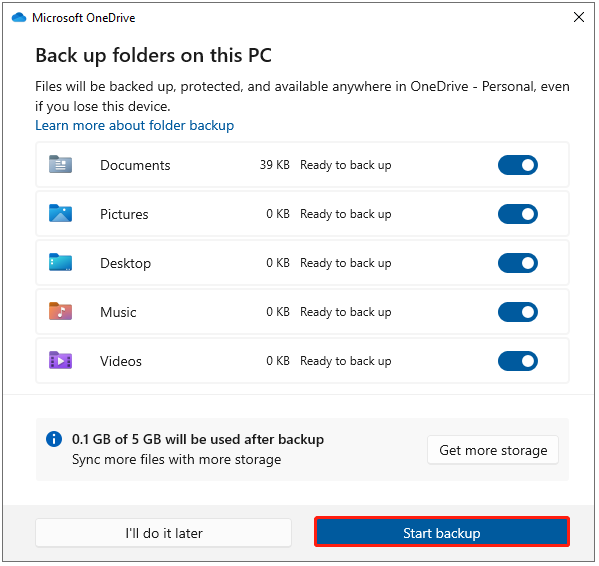
Task: Click Get more storage button
Action: point(493,450)
